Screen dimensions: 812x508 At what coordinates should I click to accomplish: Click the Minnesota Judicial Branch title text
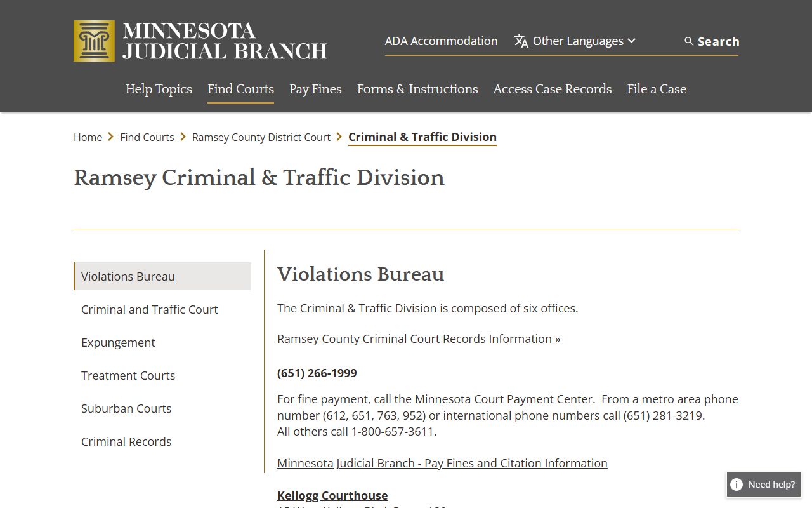[x=225, y=41]
